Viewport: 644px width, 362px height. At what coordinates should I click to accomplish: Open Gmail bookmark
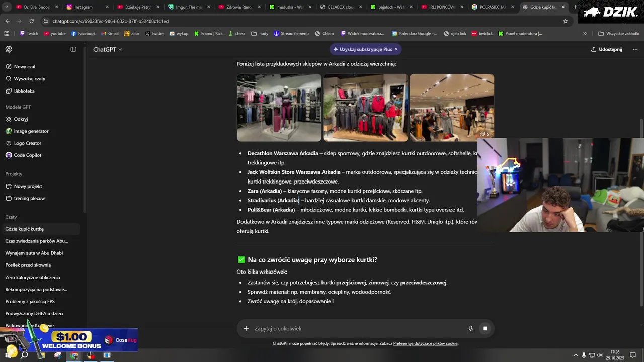[x=110, y=34]
